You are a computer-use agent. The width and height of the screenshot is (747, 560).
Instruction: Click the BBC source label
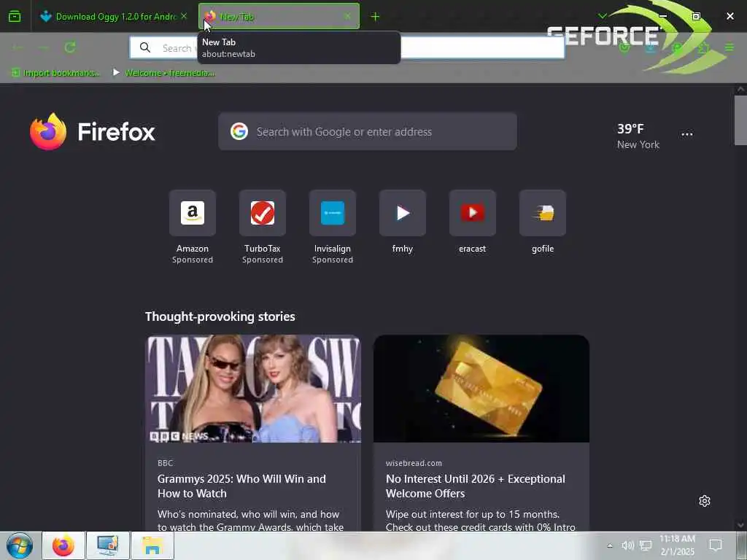tap(166, 463)
